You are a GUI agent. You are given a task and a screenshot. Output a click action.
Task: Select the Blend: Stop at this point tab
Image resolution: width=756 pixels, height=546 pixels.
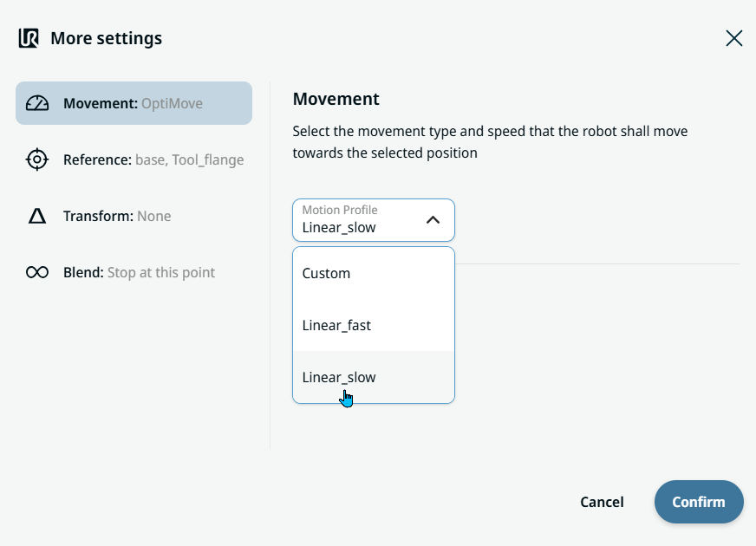(139, 273)
